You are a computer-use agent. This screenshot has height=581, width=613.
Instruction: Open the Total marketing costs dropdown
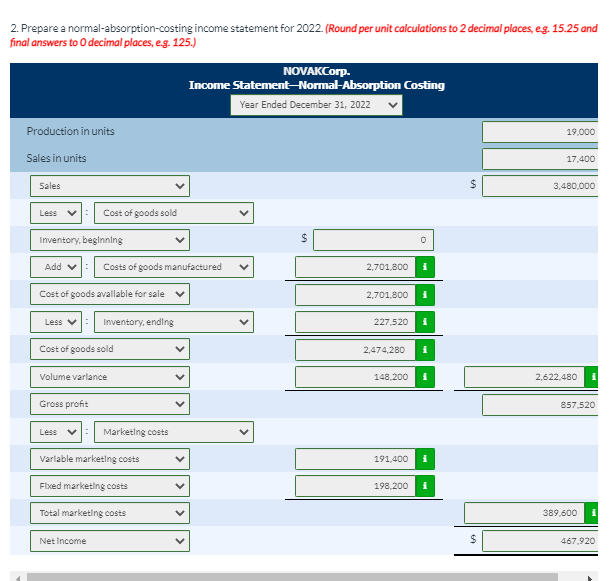point(110,513)
